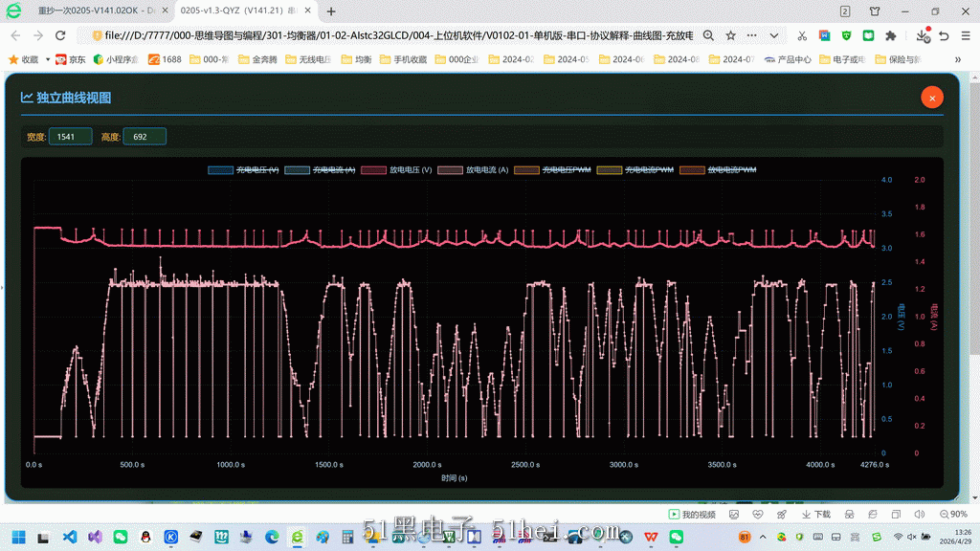
Task: Click the address bar zoom magnifier icon
Action: point(708,35)
